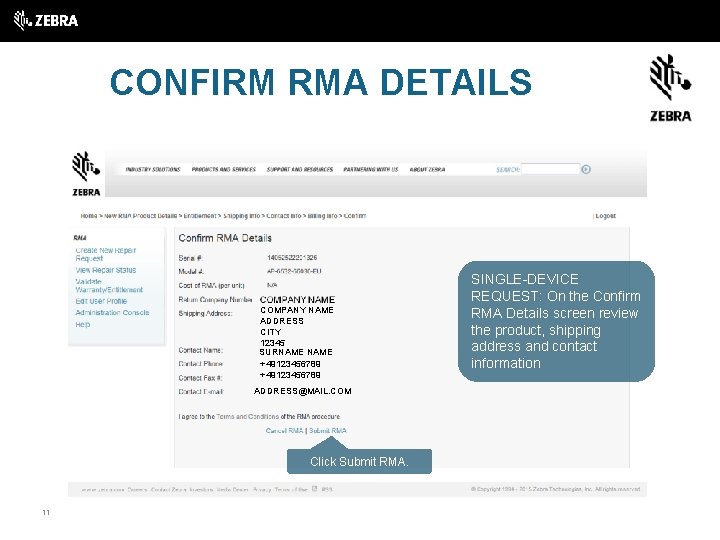
Task: Go to New RMA Product Details breadcrumb
Action: click(141, 216)
